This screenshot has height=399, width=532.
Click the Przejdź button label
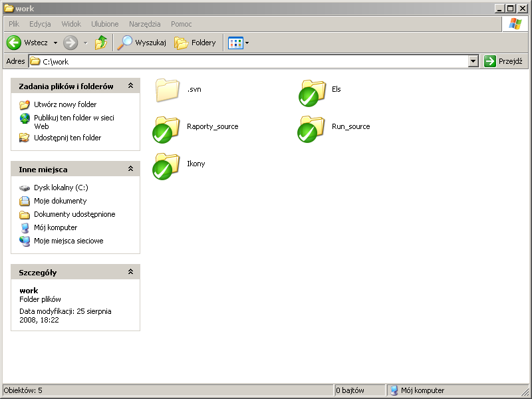tap(510, 61)
